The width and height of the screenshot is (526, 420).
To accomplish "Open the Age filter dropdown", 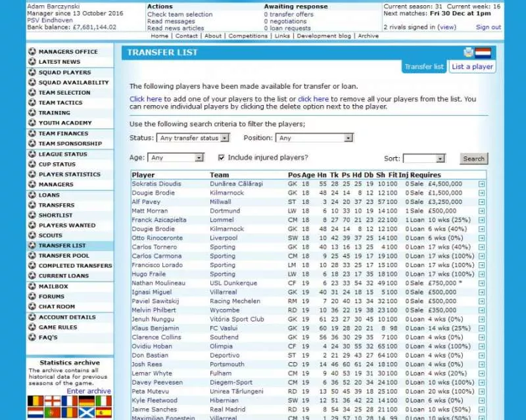I will click(177, 158).
